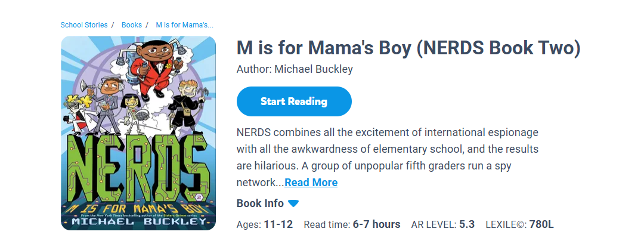
Task: Click the Book Info label
Action: 260,203
